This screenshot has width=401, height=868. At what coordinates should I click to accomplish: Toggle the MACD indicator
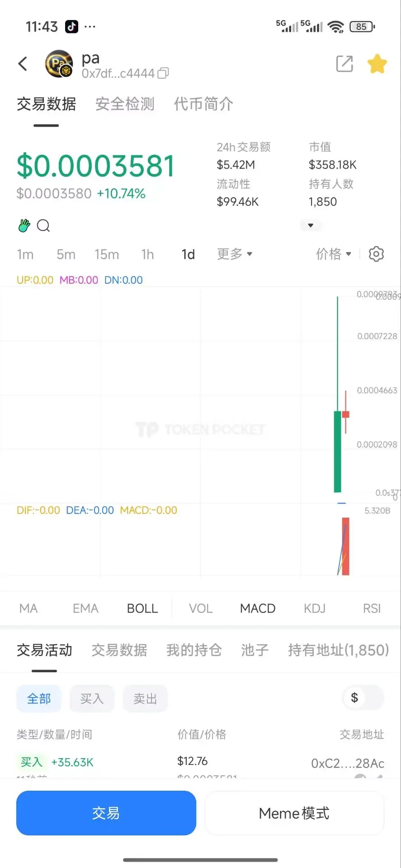pyautogui.click(x=258, y=609)
